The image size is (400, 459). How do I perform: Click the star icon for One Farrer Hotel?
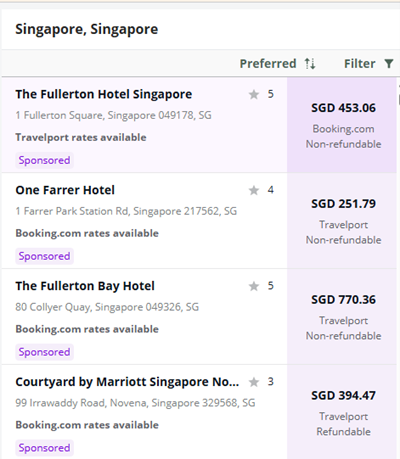coord(254,190)
